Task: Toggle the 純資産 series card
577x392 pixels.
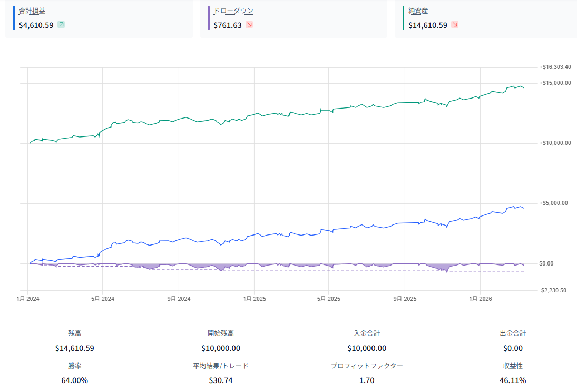Action: click(x=485, y=18)
